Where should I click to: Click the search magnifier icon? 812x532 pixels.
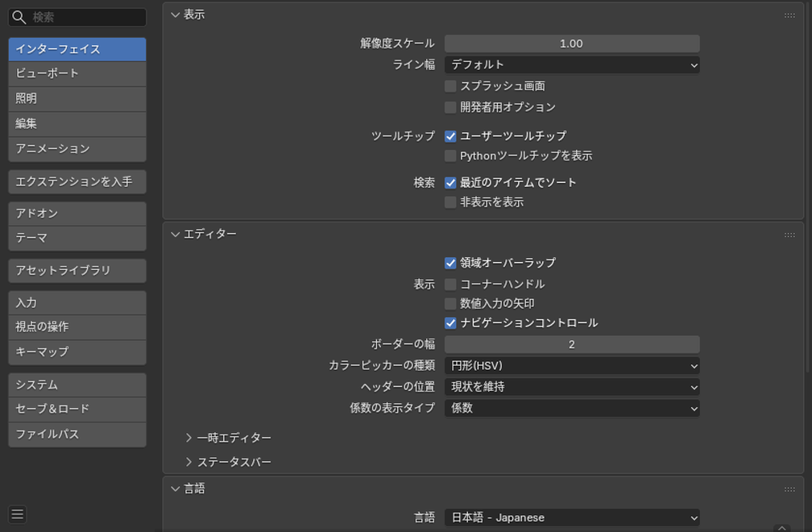(x=19, y=17)
